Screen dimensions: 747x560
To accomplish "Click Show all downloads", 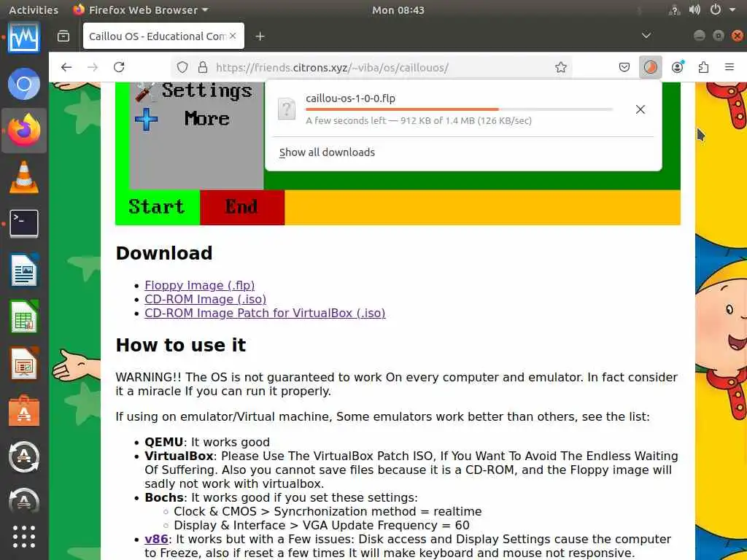I will point(327,152).
